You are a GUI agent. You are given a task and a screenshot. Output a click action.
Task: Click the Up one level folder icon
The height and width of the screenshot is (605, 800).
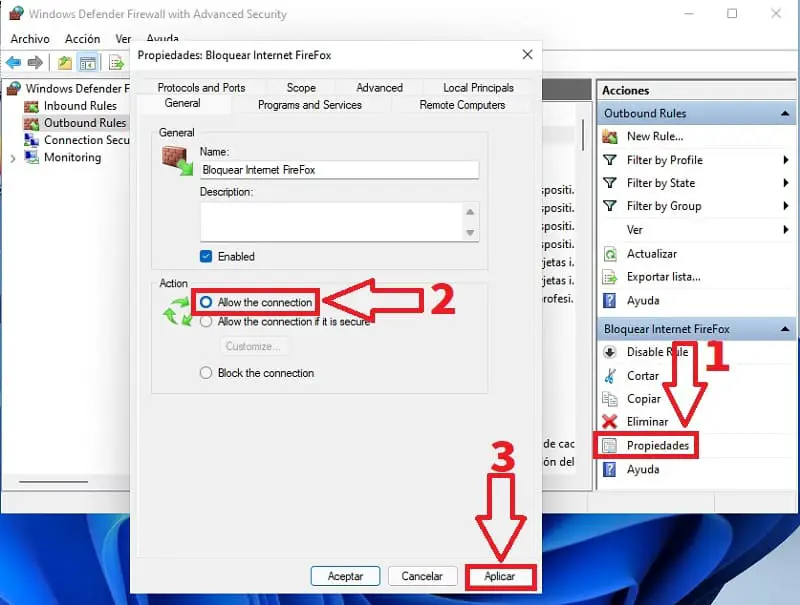tap(65, 63)
